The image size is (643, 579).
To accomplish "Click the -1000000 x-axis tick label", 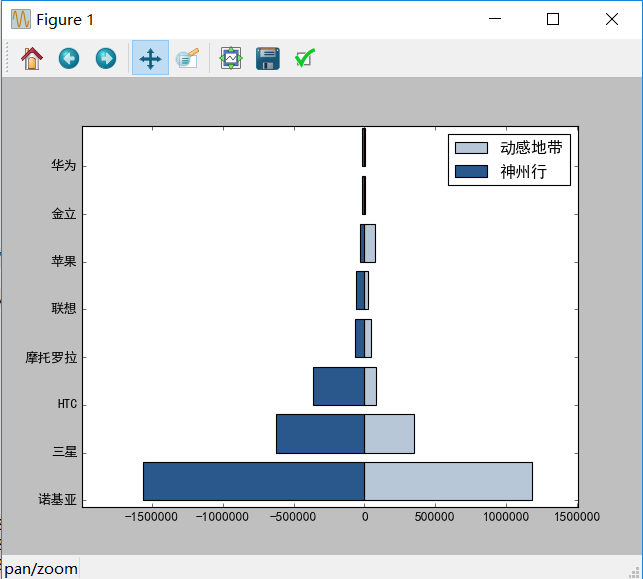I will [x=222, y=517].
